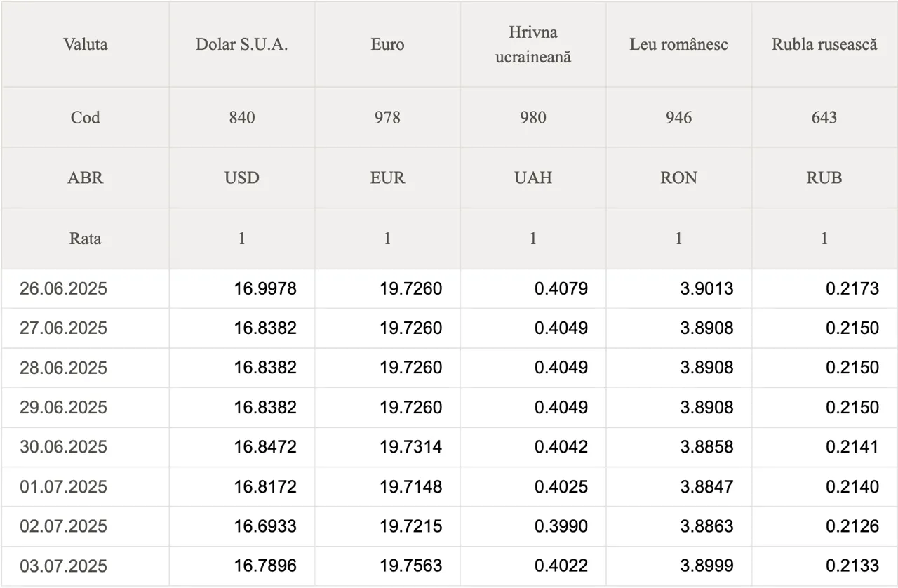The width and height of the screenshot is (898, 588).
Task: Select currency code 980
Action: tap(533, 117)
